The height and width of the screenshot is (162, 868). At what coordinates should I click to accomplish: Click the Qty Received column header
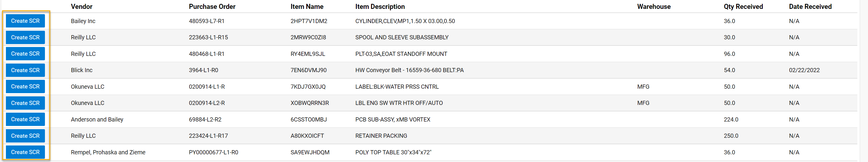click(743, 7)
